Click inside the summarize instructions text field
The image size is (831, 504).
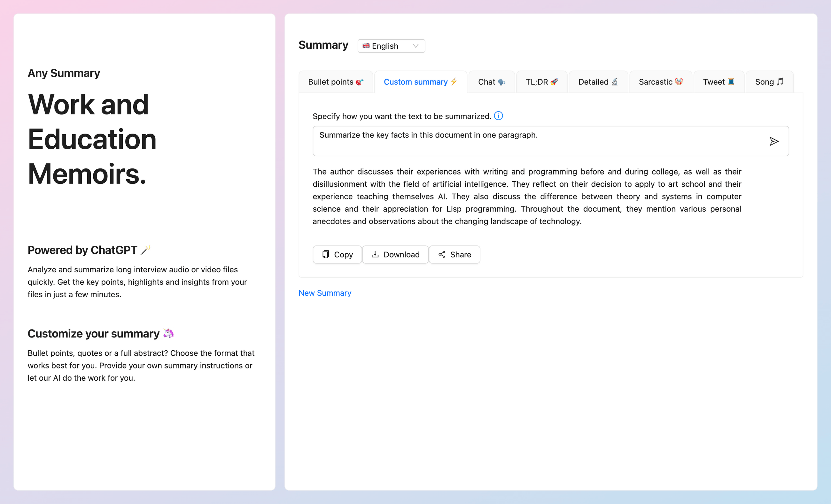(x=506, y=141)
